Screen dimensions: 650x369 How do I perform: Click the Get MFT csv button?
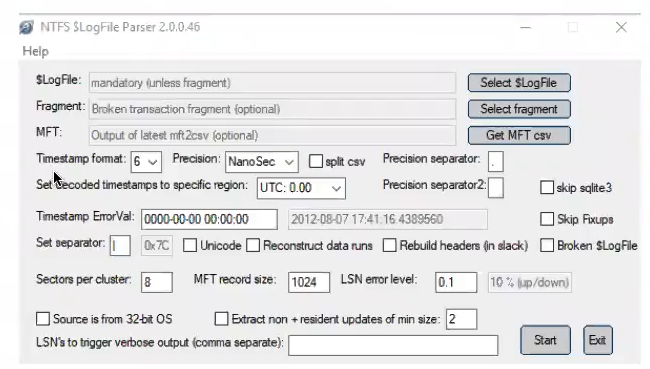(x=519, y=135)
